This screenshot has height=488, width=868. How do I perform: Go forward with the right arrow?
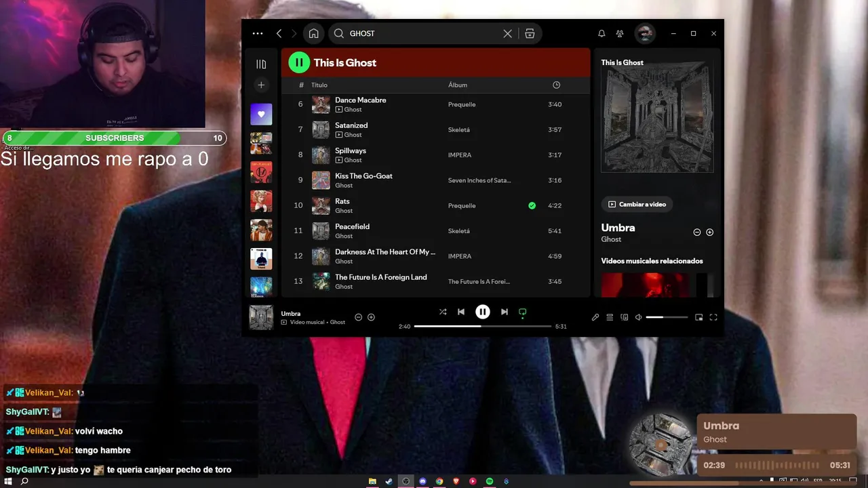click(294, 33)
